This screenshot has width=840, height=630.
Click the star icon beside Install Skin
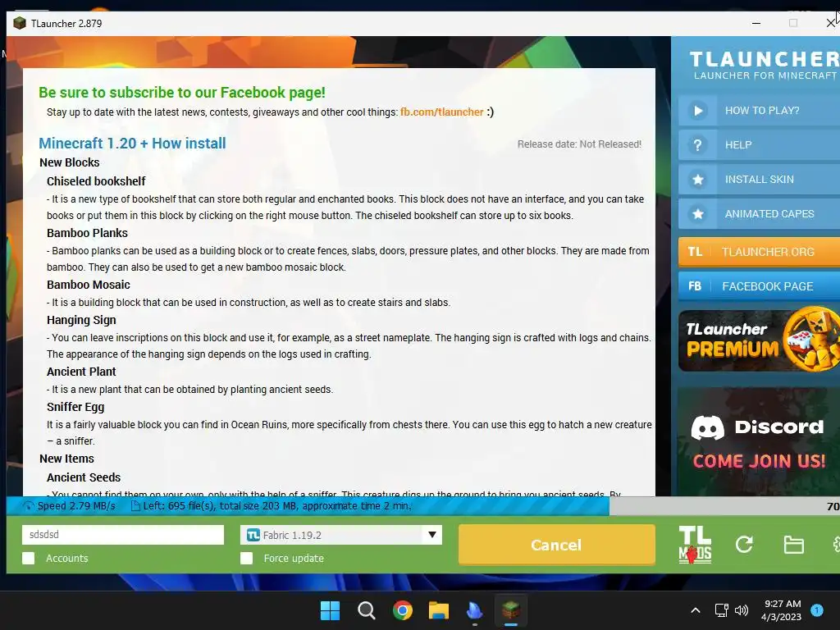(x=697, y=180)
